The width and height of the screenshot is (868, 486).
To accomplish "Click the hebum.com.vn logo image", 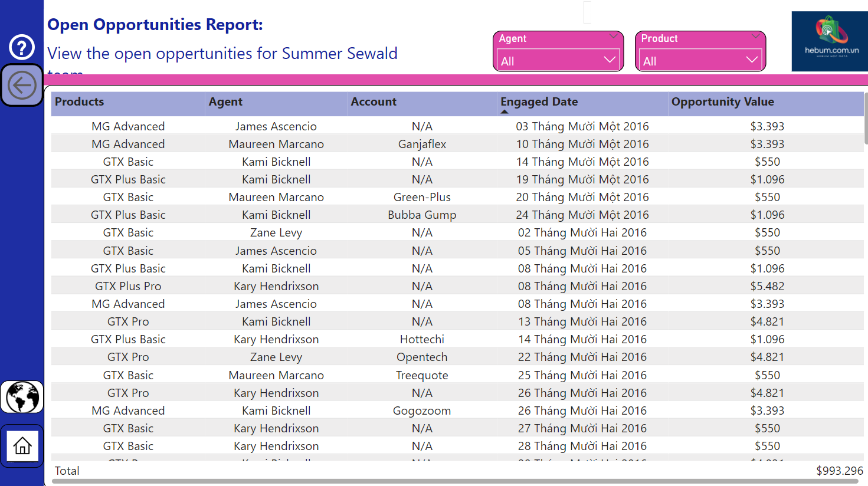I will 829,41.
